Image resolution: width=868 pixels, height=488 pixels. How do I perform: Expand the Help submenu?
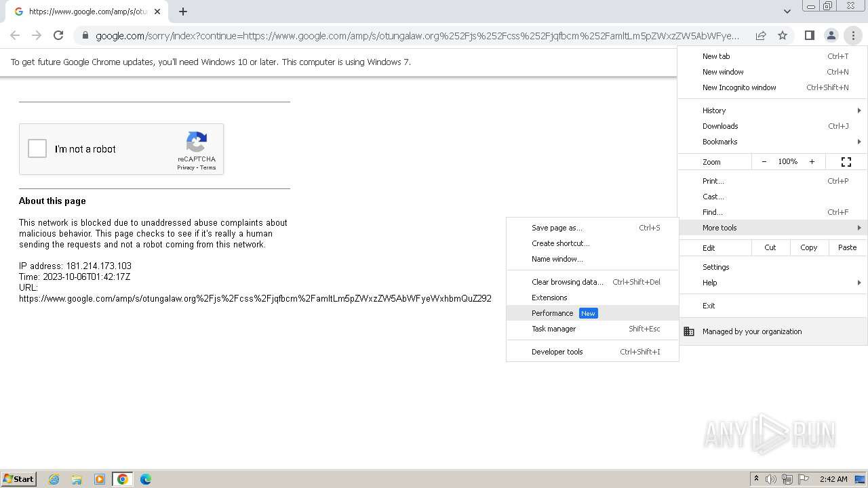[x=772, y=283]
